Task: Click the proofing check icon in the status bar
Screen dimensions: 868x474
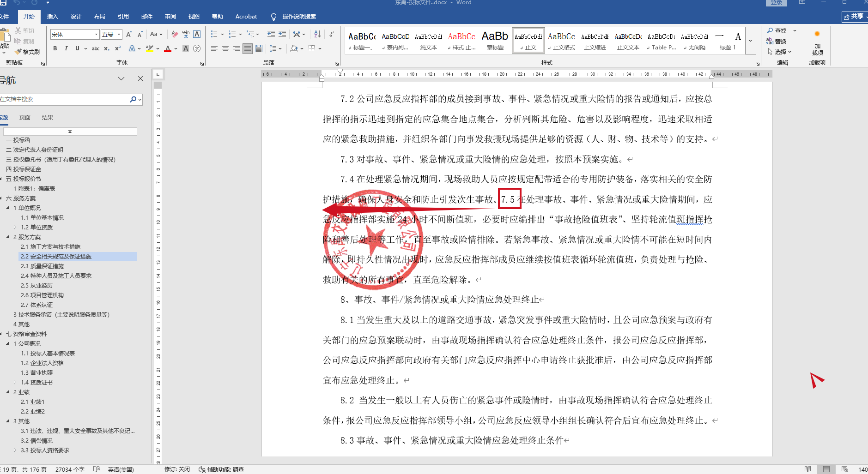Action: coord(97,469)
